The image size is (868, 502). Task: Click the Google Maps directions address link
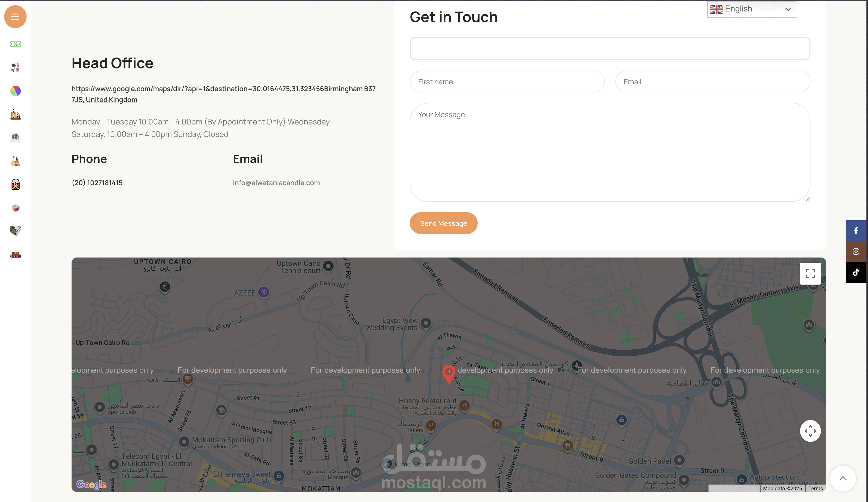pyautogui.click(x=223, y=89)
